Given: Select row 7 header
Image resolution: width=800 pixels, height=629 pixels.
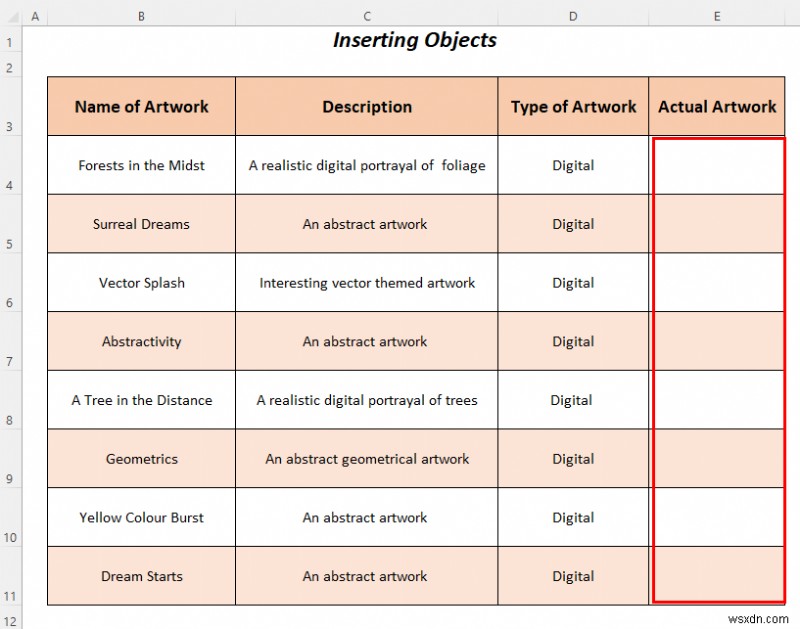Looking at the screenshot, I should (10, 341).
